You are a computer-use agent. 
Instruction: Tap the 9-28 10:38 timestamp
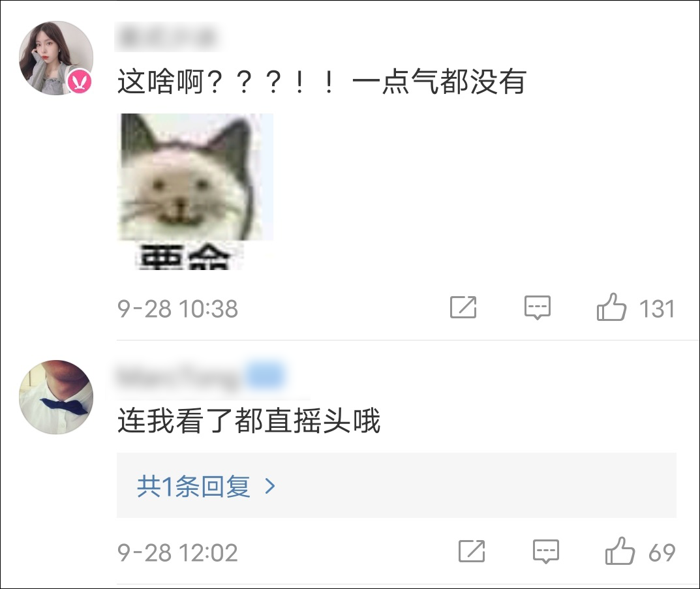[177, 309]
